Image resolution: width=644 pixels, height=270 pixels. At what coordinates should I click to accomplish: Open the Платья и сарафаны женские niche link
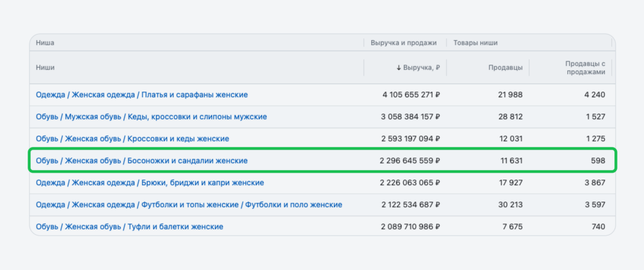[x=142, y=95]
